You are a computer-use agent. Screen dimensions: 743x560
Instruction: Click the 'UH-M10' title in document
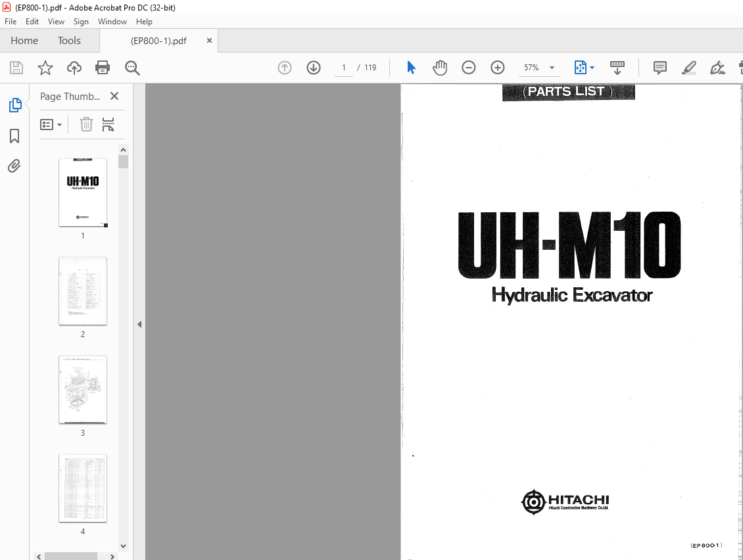click(569, 245)
